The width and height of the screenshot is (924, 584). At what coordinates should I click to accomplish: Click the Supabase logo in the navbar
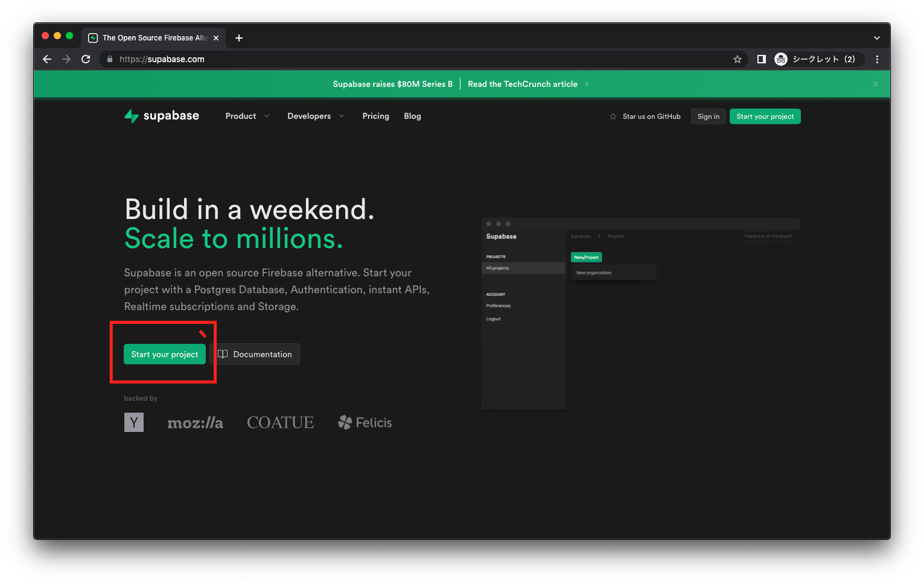pyautogui.click(x=161, y=116)
